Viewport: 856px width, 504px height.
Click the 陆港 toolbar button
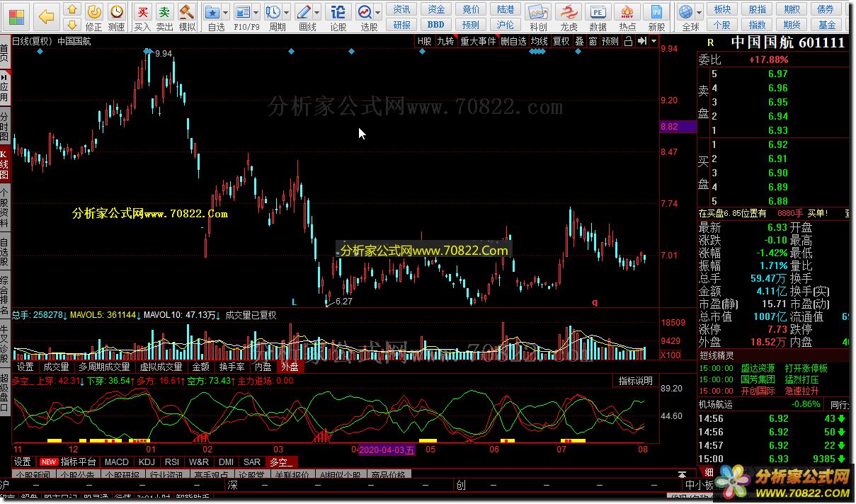pyautogui.click(x=506, y=9)
